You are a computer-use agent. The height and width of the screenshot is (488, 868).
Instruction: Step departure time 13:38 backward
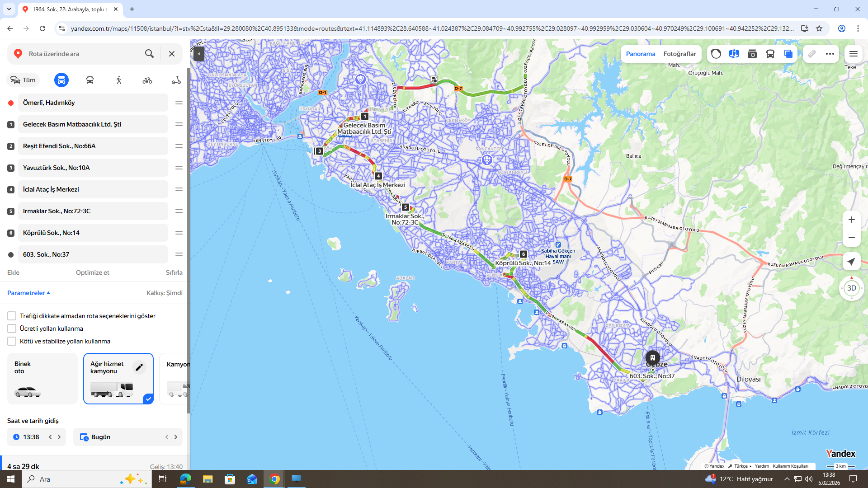[50, 437]
